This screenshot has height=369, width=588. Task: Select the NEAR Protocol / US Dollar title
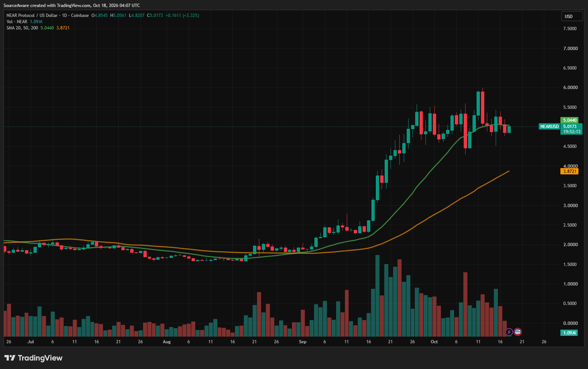pyautogui.click(x=32, y=15)
